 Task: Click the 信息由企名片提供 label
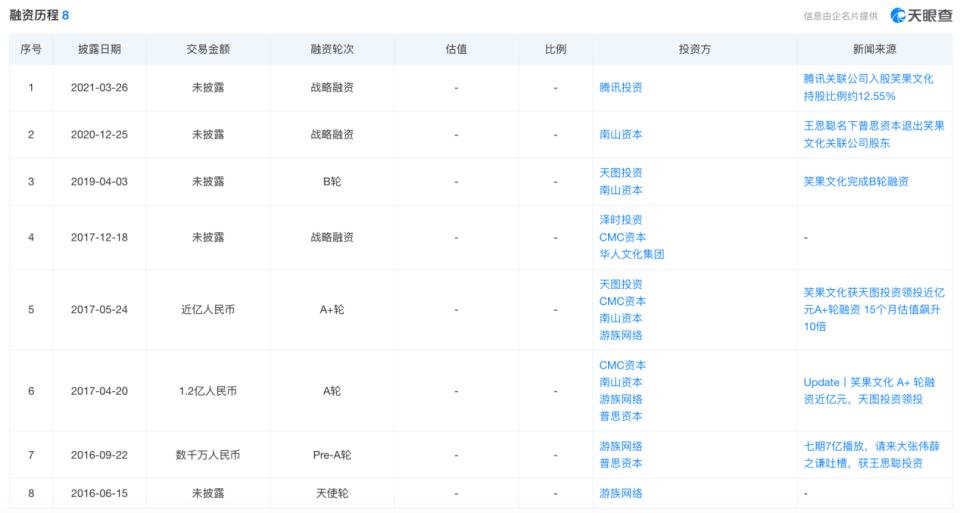(840, 17)
